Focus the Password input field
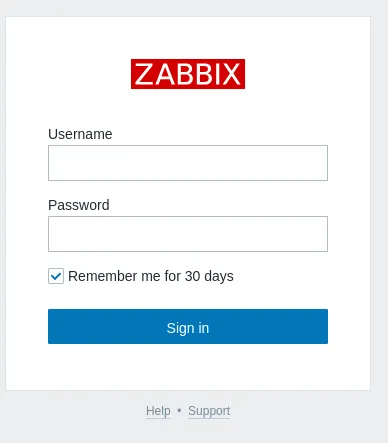This screenshot has width=388, height=443. coord(188,234)
